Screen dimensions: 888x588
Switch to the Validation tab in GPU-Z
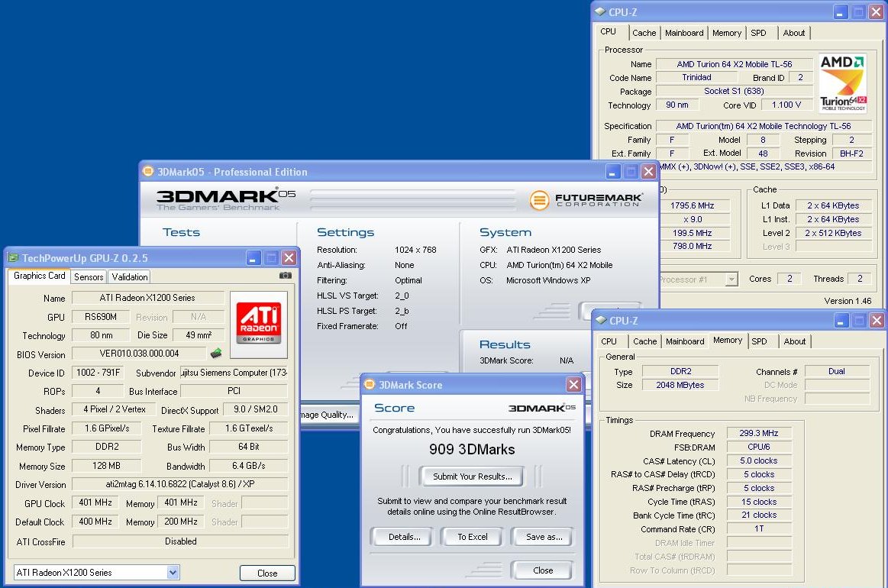130,277
